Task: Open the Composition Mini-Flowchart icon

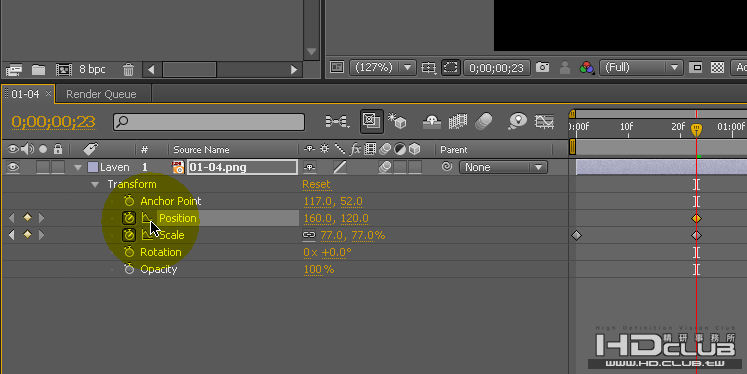Action: click(x=337, y=121)
